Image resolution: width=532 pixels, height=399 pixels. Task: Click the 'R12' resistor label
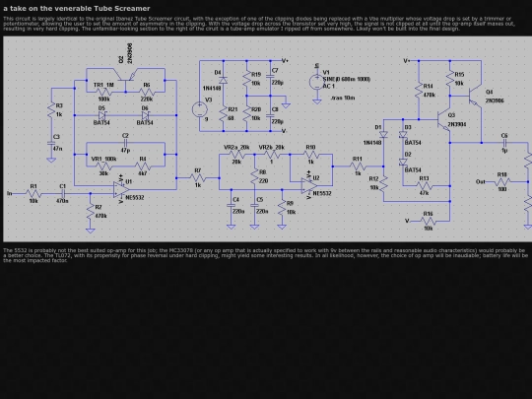point(373,178)
